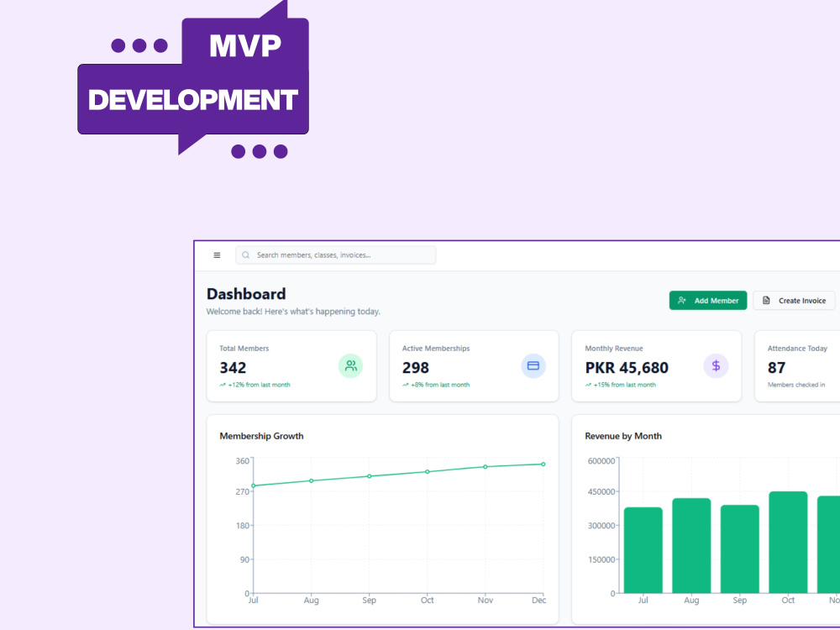Click the MVP Development logo graphic

(x=193, y=79)
